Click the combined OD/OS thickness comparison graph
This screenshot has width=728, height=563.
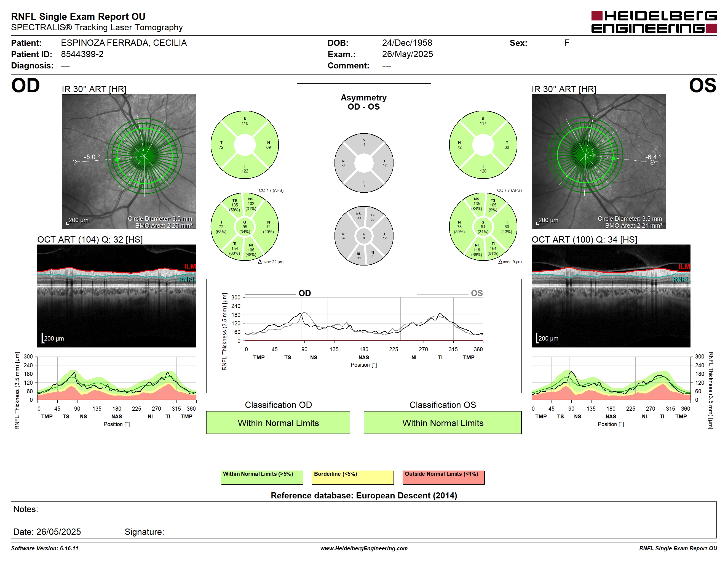pos(364,319)
